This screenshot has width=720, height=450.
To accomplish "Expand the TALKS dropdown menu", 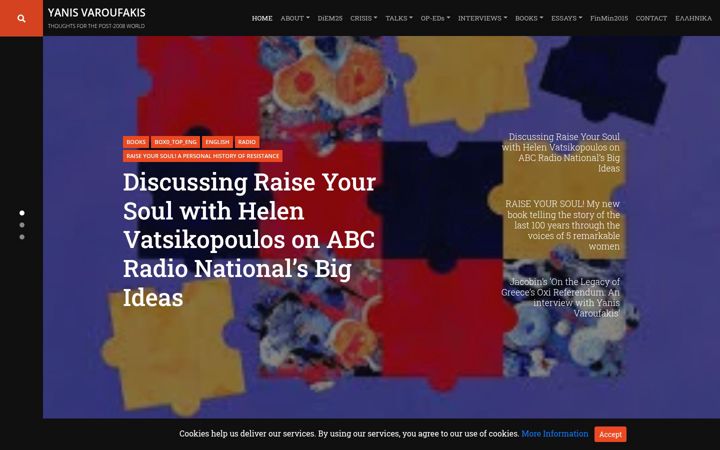I will (399, 18).
